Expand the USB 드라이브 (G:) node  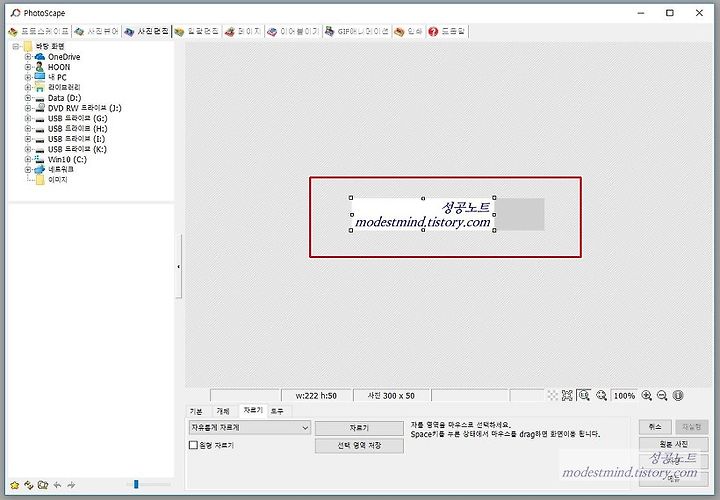click(x=28, y=118)
